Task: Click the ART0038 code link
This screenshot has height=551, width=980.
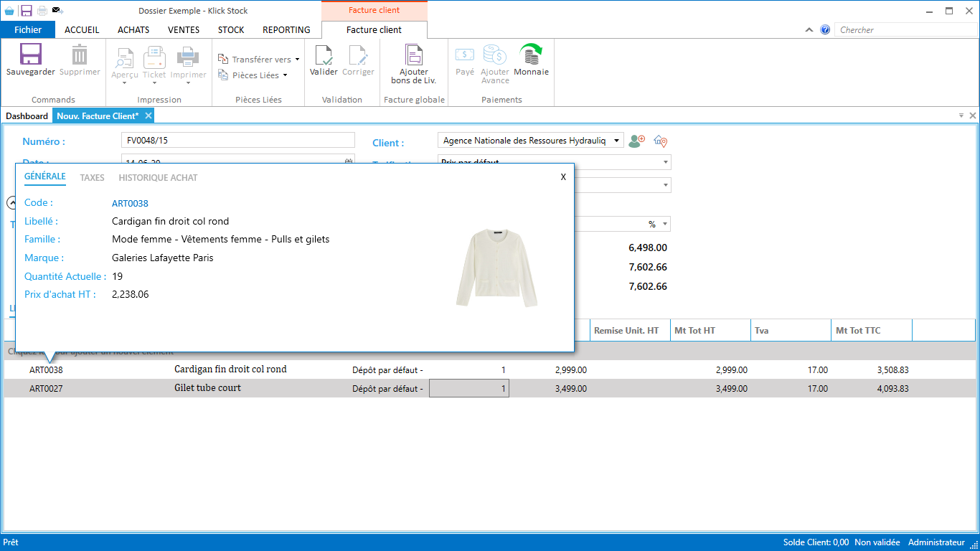Action: (130, 204)
